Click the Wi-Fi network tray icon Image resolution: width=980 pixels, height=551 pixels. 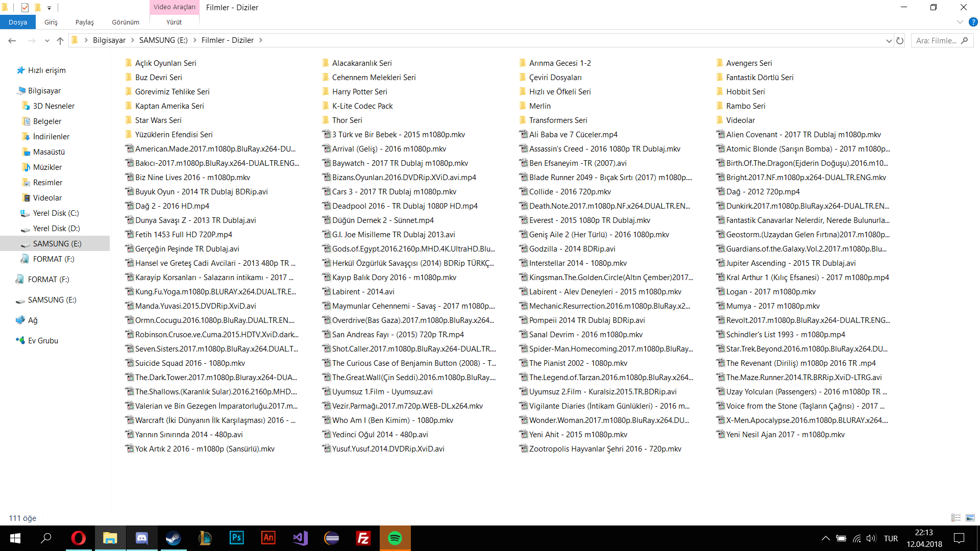[856, 538]
